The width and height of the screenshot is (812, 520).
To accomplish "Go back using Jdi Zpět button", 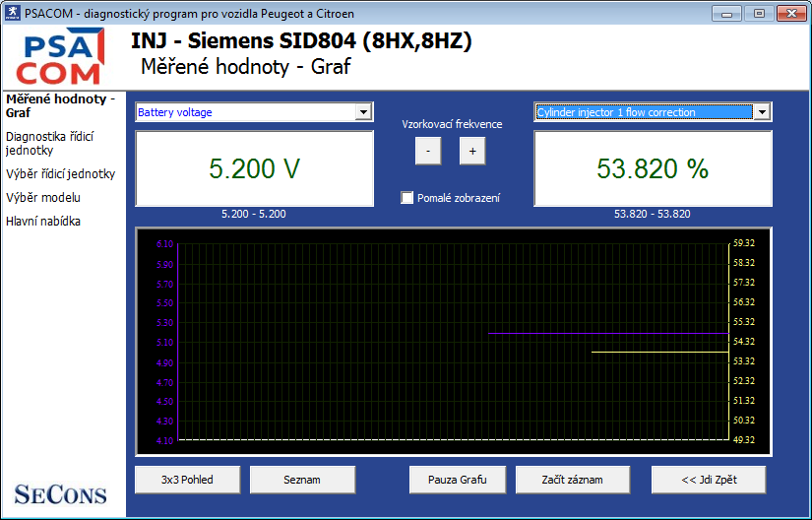I will (708, 480).
